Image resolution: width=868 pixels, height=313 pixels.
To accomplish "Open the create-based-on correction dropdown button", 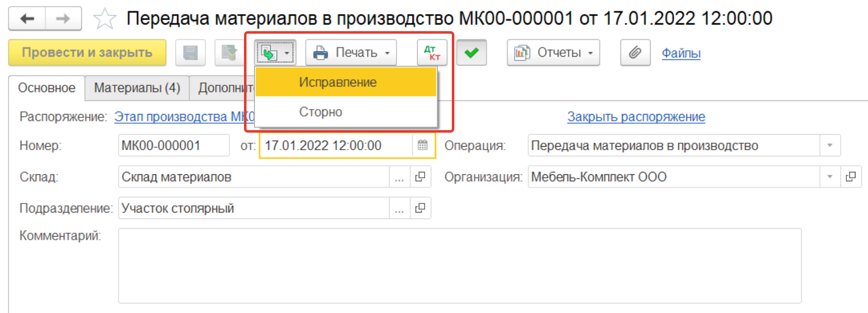I will 275,53.
